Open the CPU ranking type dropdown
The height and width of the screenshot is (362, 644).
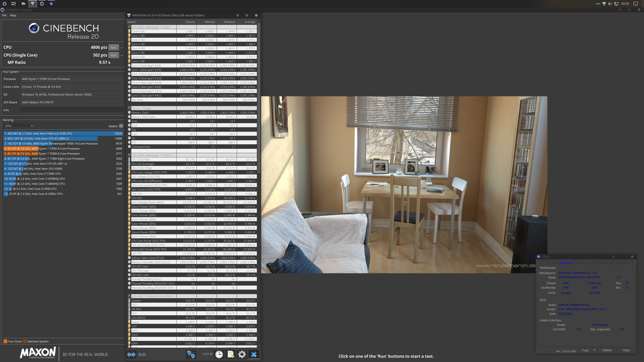click(x=19, y=126)
